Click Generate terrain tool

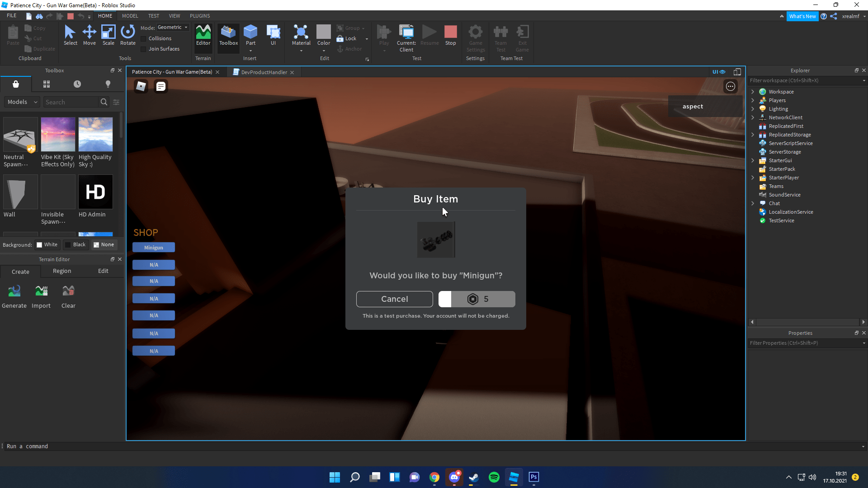click(x=14, y=297)
